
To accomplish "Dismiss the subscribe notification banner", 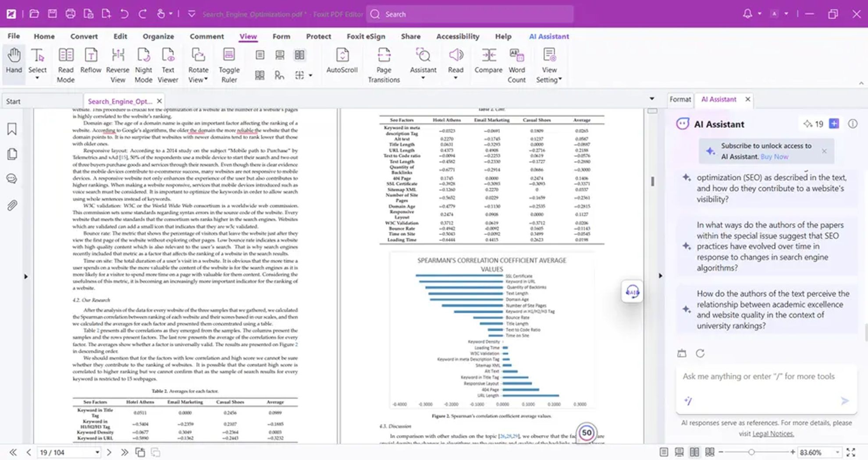I will coord(824,151).
